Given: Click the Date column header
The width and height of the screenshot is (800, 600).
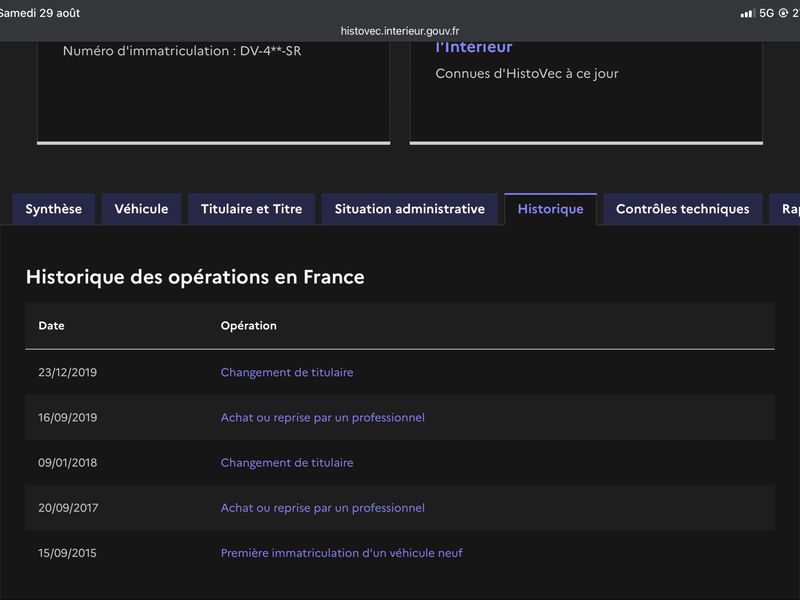Looking at the screenshot, I should click(x=52, y=326).
